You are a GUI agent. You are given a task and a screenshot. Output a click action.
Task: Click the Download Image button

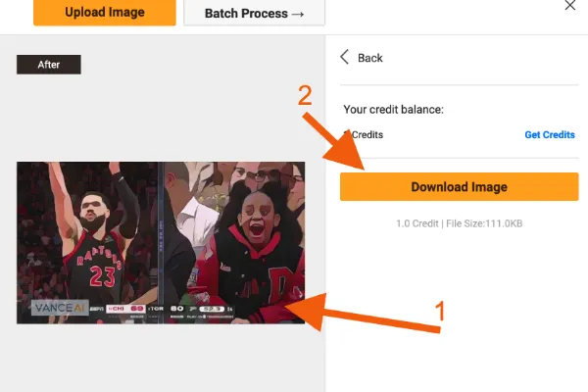459,187
